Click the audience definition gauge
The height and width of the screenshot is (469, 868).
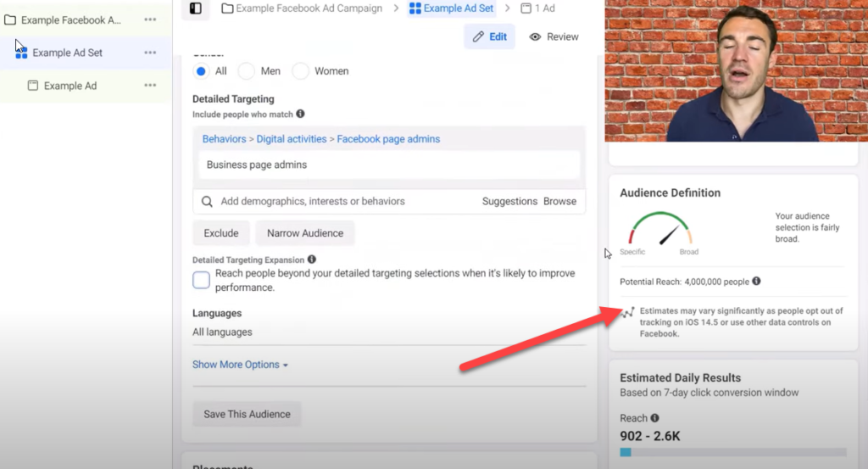(659, 228)
